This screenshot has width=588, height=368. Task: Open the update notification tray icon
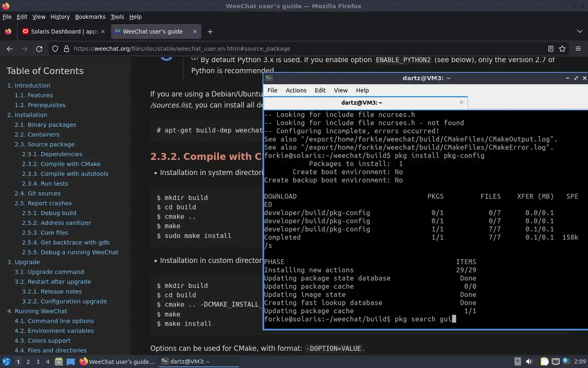click(566, 361)
